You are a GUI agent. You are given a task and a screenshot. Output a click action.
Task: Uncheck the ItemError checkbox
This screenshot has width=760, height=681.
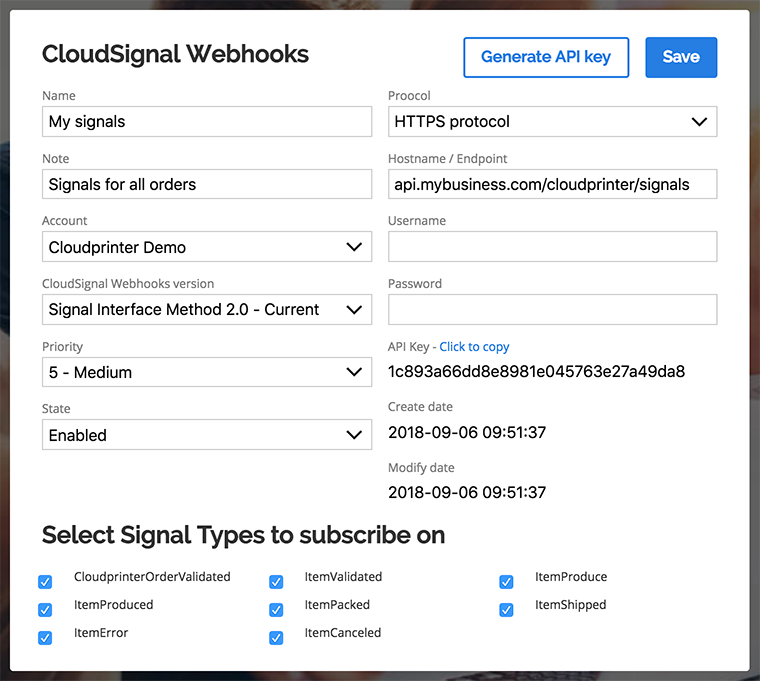click(x=45, y=638)
